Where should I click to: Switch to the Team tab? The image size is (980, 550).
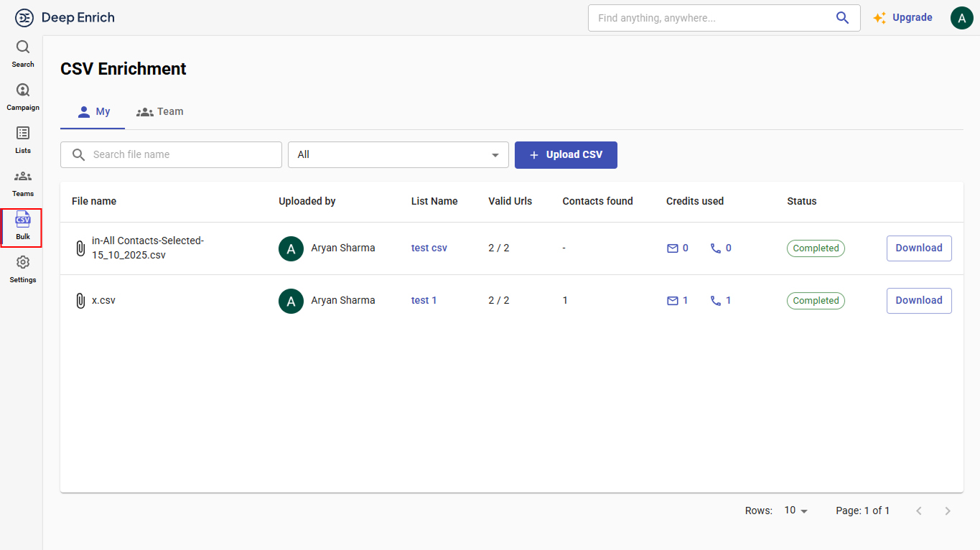pos(160,112)
